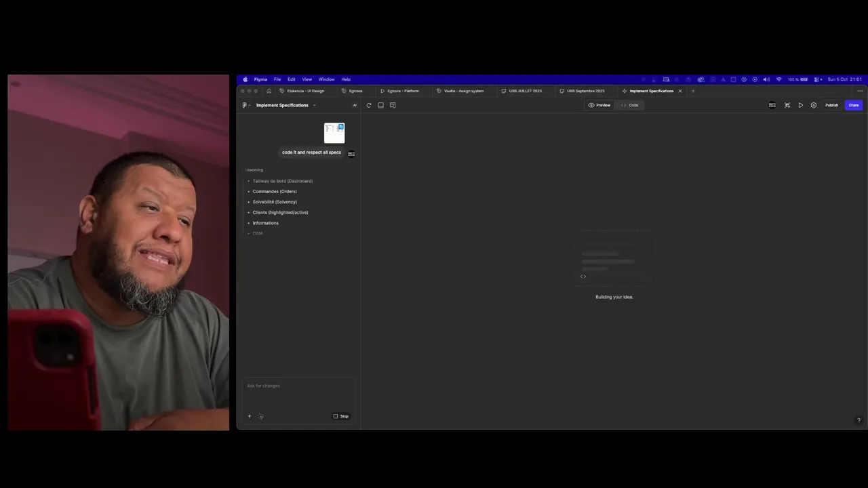This screenshot has width=868, height=488.
Task: Click the play present icon
Action: tap(801, 105)
